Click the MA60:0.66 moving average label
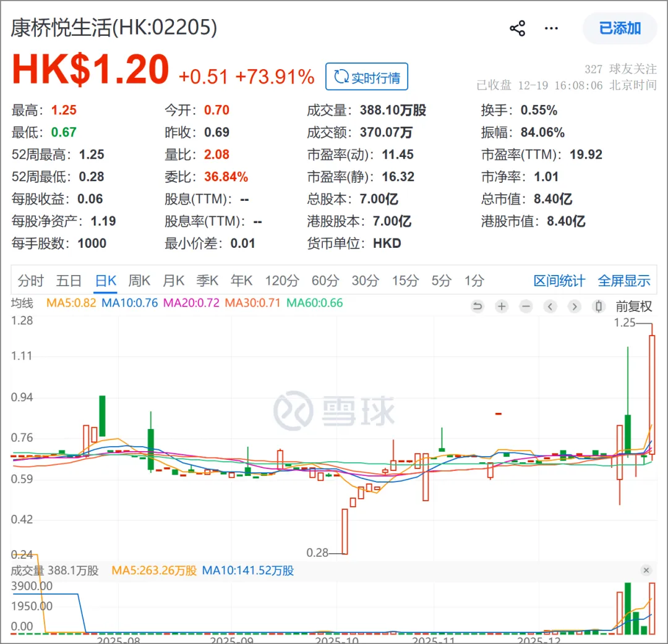668x644 pixels. [314, 303]
